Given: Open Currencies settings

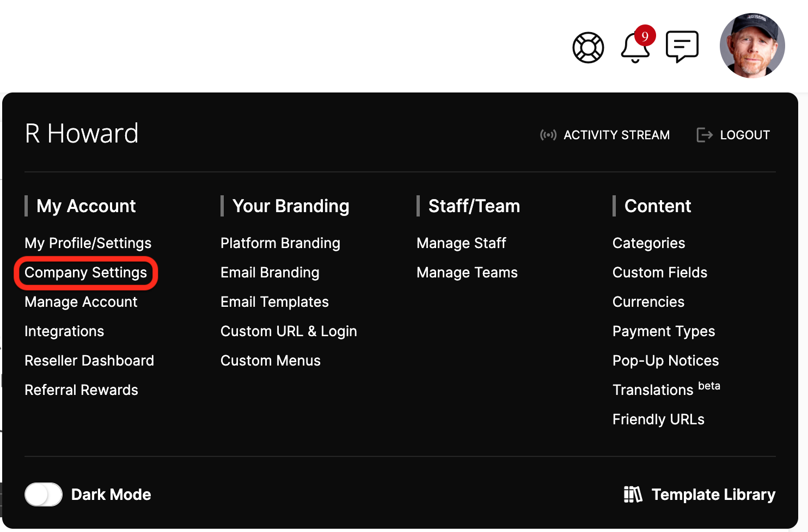Looking at the screenshot, I should 648,302.
